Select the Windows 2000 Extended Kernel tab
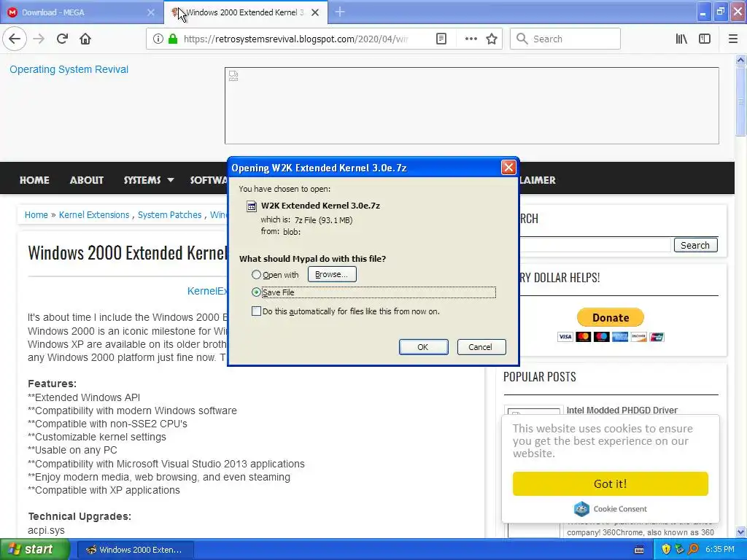Viewport: 747px width, 560px height. coord(245,12)
